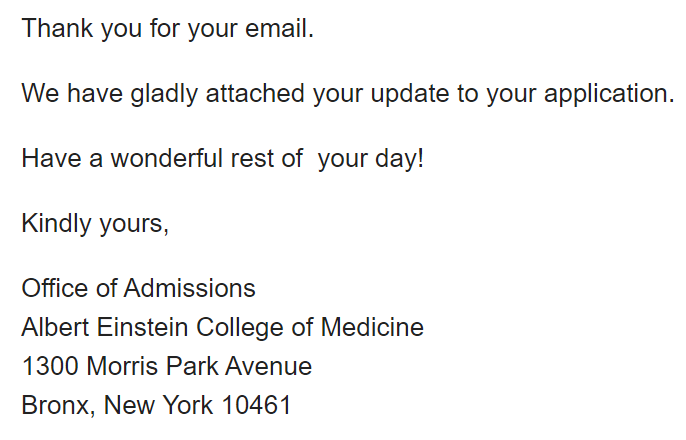Click "Morris Park" in the address line

click(x=152, y=367)
